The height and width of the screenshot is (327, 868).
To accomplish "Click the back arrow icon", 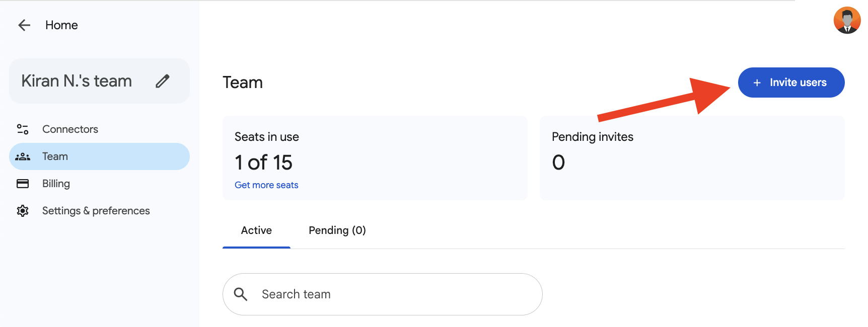I will pyautogui.click(x=24, y=25).
